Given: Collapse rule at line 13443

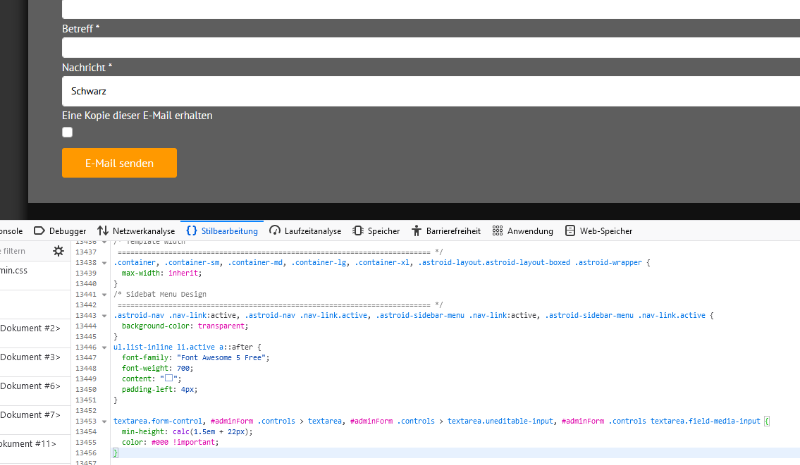Looking at the screenshot, I should click(x=104, y=316).
